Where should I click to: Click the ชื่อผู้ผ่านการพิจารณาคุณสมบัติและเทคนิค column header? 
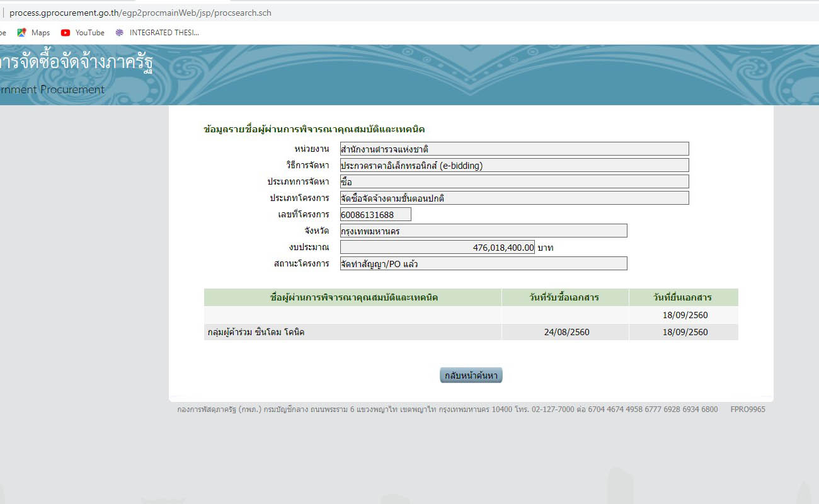coord(353,297)
